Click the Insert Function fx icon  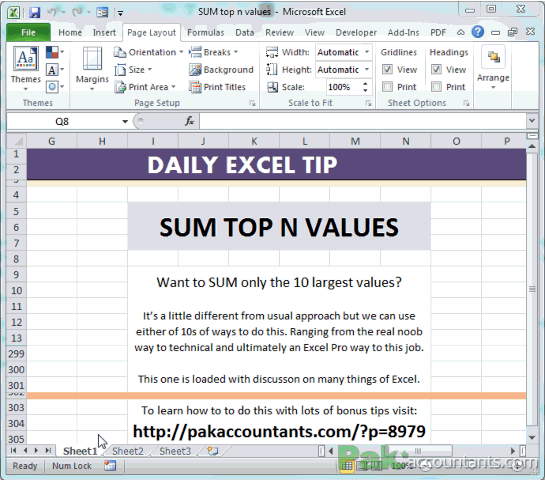[189, 121]
